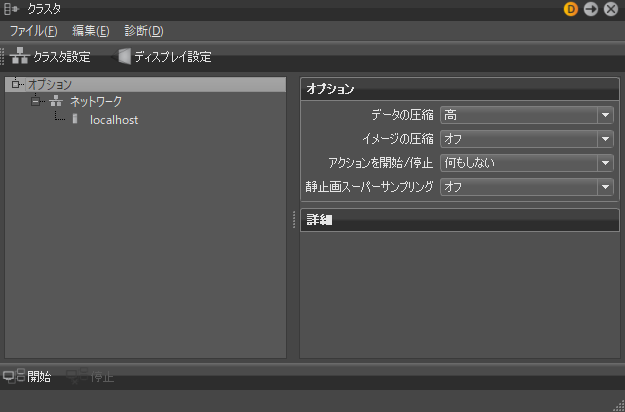
Task: Click the orange D title bar icon
Action: (571, 9)
